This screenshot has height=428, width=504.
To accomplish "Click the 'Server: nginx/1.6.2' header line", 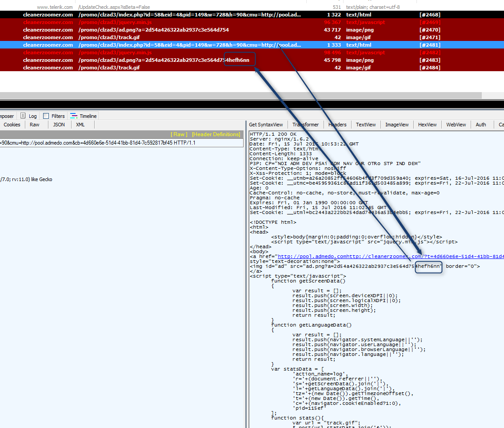I will point(279,139).
